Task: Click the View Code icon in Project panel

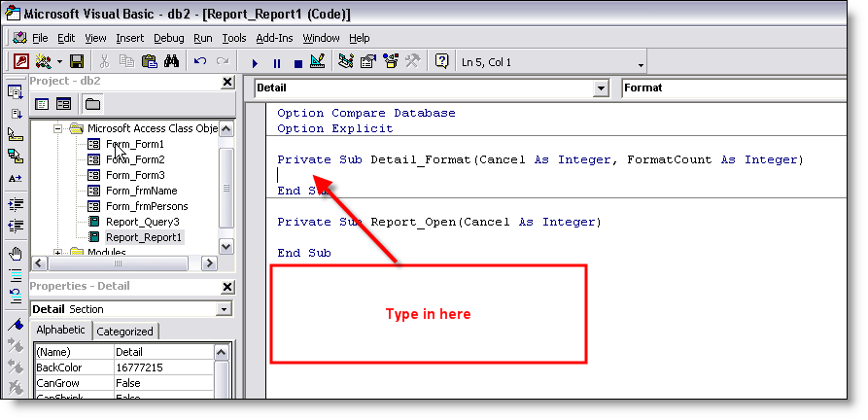Action: point(43,104)
